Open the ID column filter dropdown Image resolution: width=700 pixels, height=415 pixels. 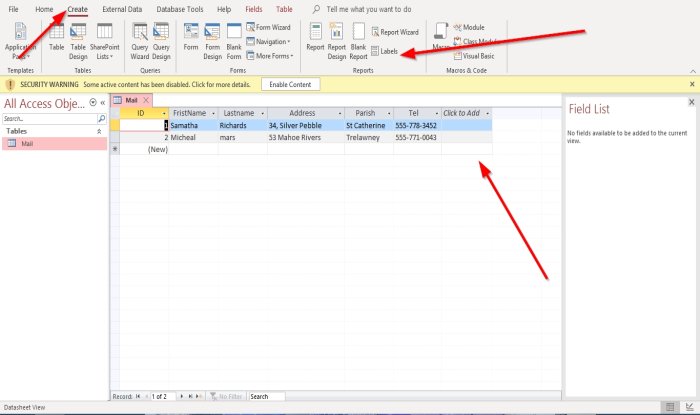(164, 113)
